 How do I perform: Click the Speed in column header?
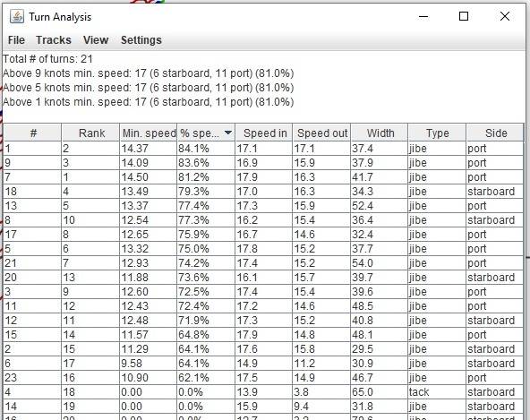[x=264, y=133]
